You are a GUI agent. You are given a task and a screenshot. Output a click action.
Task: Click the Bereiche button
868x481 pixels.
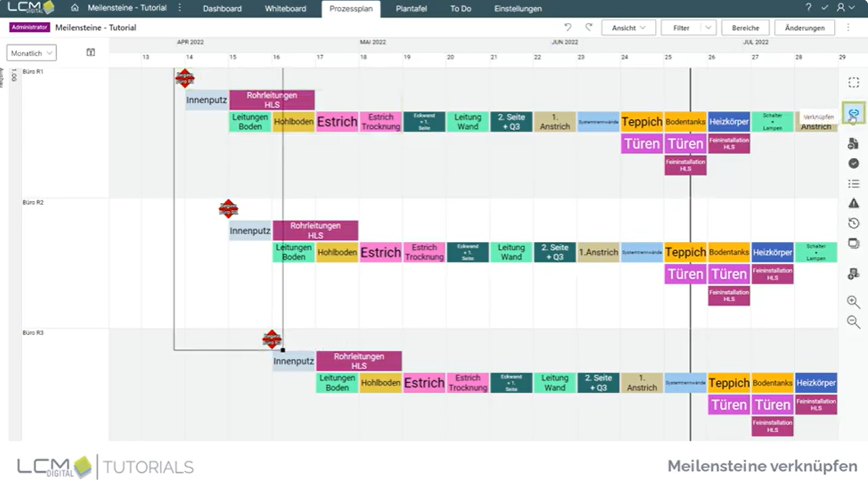coord(745,28)
